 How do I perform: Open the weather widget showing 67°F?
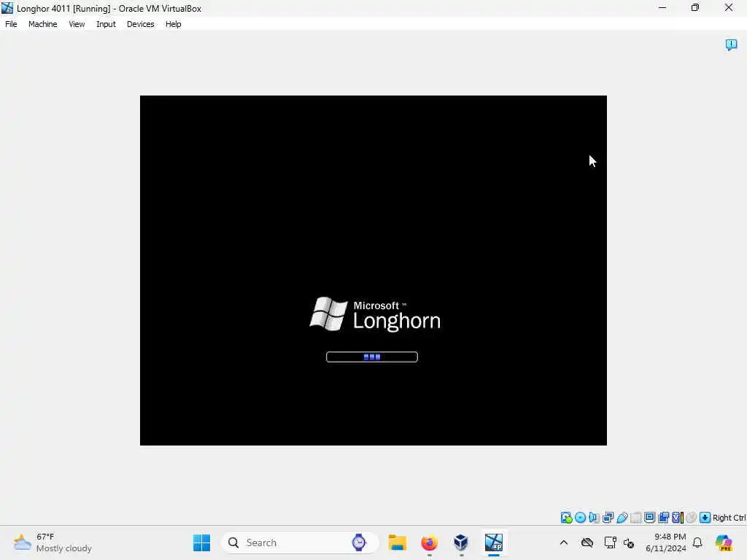pos(53,542)
